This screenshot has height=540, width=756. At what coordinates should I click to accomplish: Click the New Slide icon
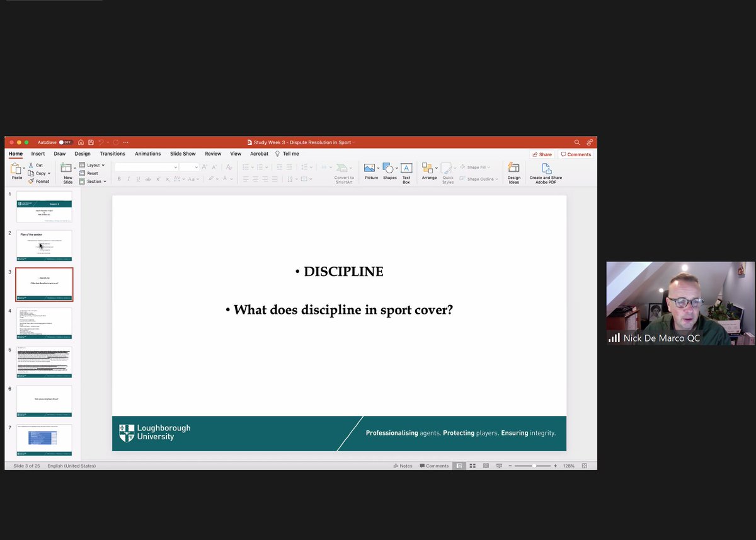tap(66, 168)
